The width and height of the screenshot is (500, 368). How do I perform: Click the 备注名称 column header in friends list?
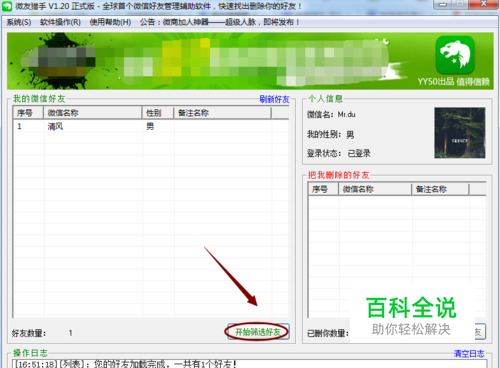coord(222,113)
